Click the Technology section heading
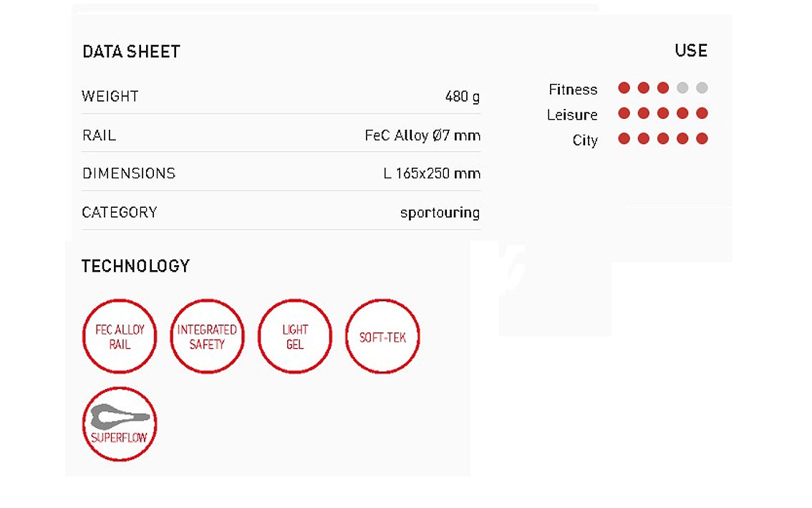 point(135,267)
